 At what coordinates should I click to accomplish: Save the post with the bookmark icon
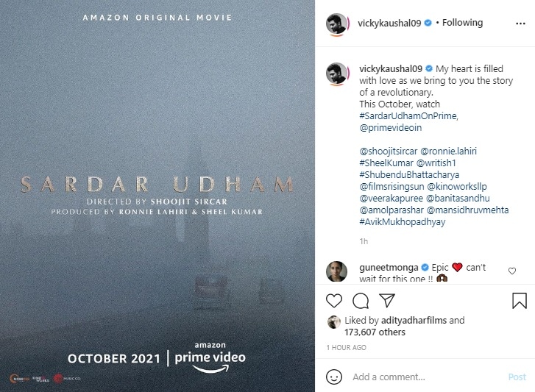click(520, 301)
